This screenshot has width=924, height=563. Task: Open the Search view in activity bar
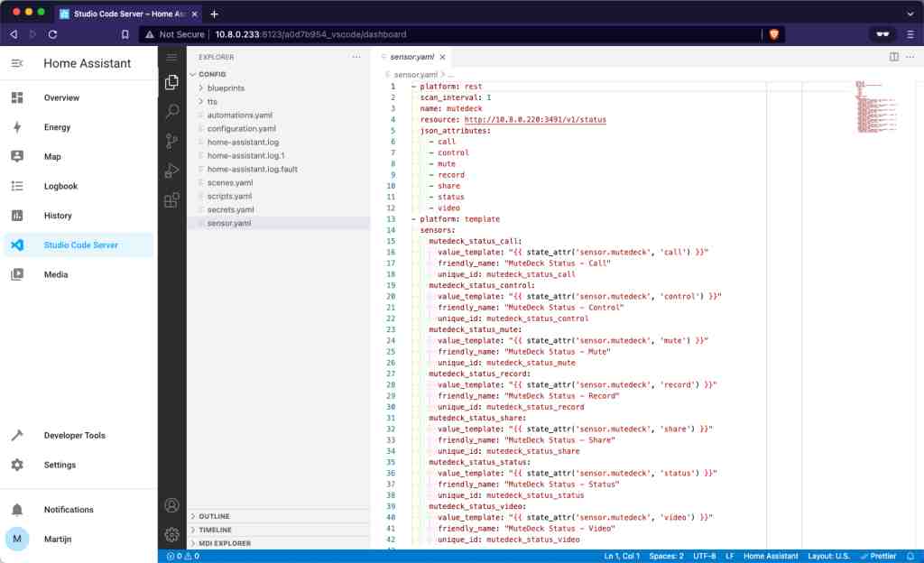point(171,111)
